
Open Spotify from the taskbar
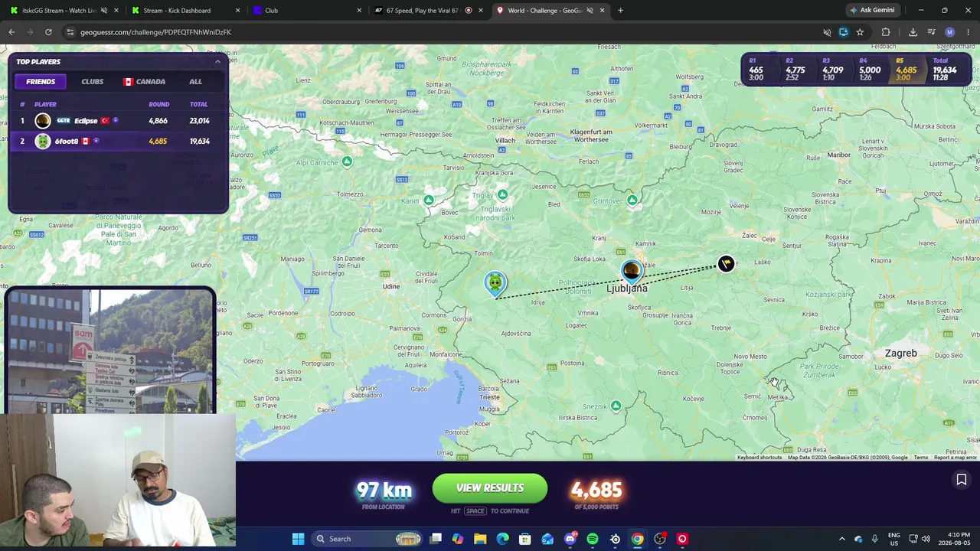[x=593, y=539]
